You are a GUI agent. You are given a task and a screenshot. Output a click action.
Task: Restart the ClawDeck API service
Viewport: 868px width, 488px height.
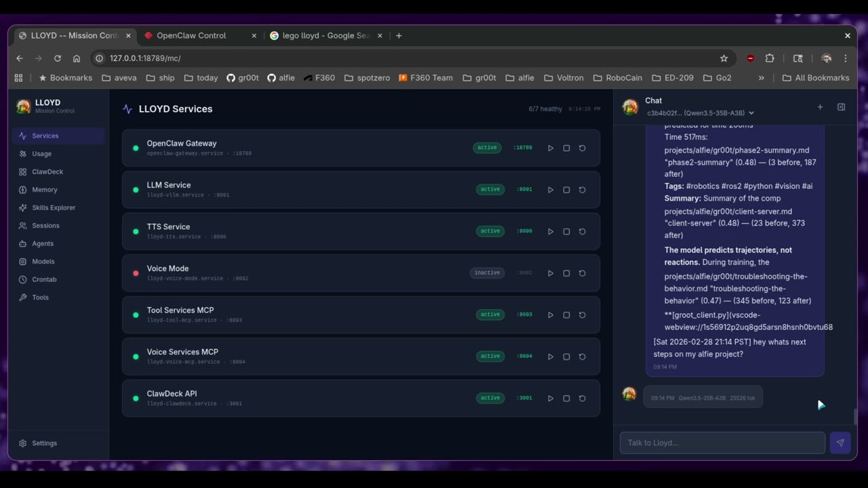[x=582, y=398]
